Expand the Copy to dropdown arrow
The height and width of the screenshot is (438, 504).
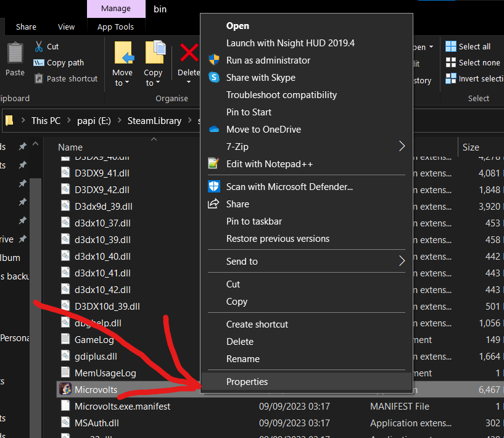point(158,83)
